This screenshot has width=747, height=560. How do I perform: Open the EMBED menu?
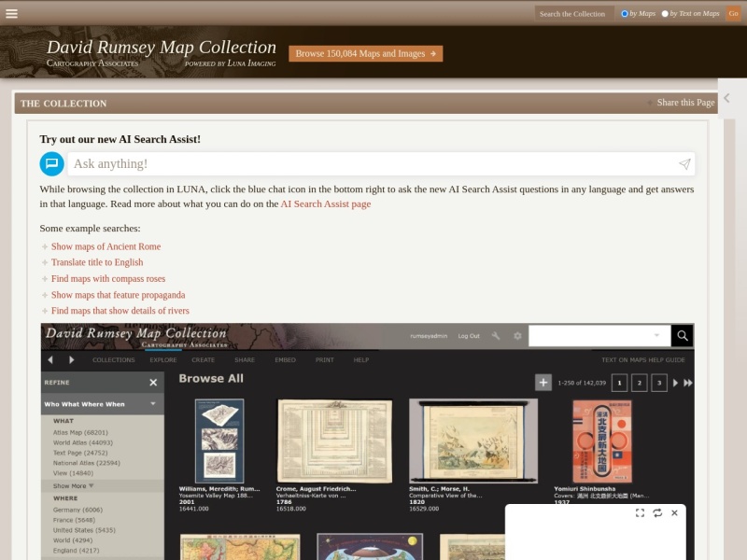click(285, 360)
